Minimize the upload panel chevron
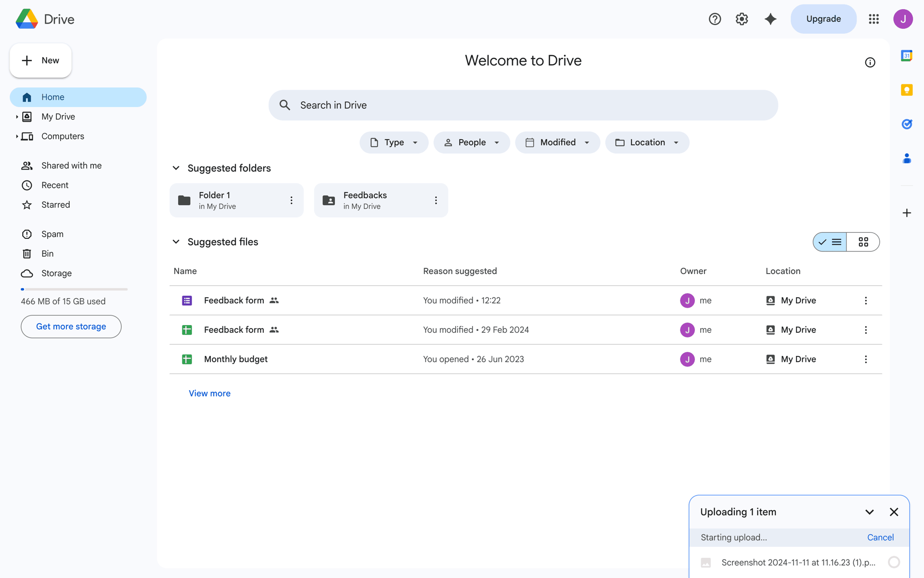 pyautogui.click(x=869, y=512)
